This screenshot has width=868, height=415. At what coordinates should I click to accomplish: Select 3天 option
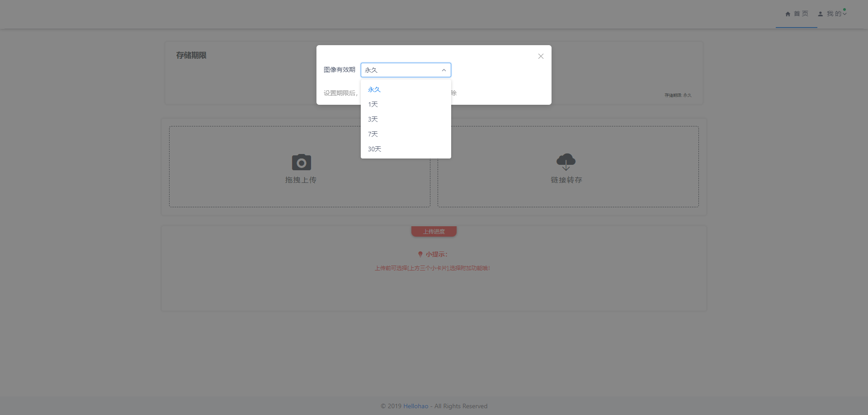tap(406, 119)
